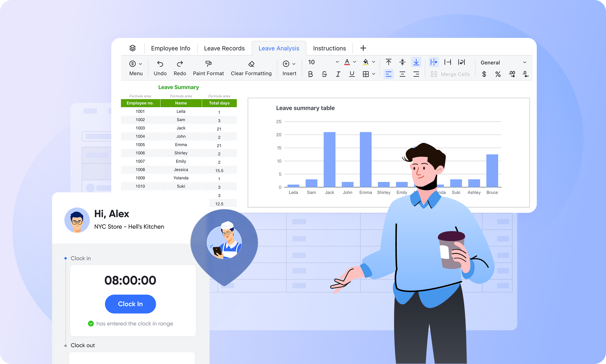Image resolution: width=606 pixels, height=364 pixels.
Task: Select the text overflow icon
Action: pos(434,62)
